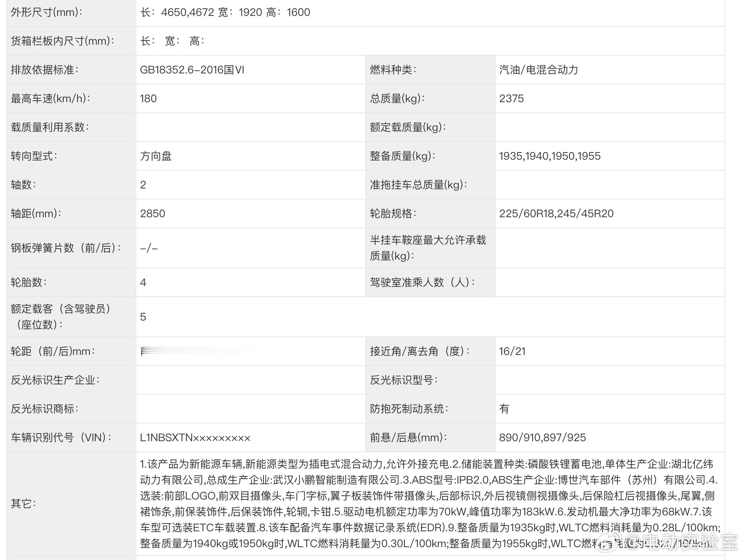Click the 车辆识别代号(VIN) label

pyautogui.click(x=61, y=437)
